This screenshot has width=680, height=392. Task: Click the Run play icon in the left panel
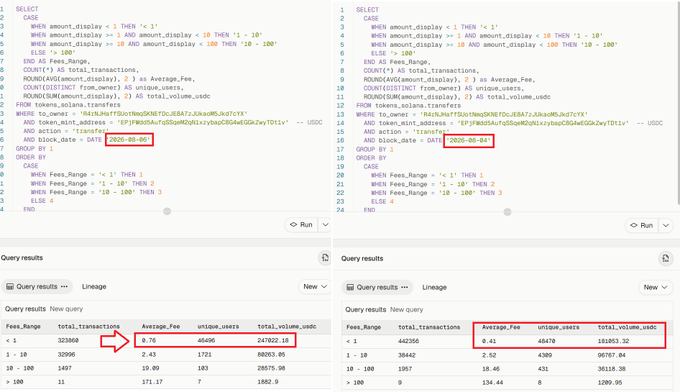pos(294,225)
